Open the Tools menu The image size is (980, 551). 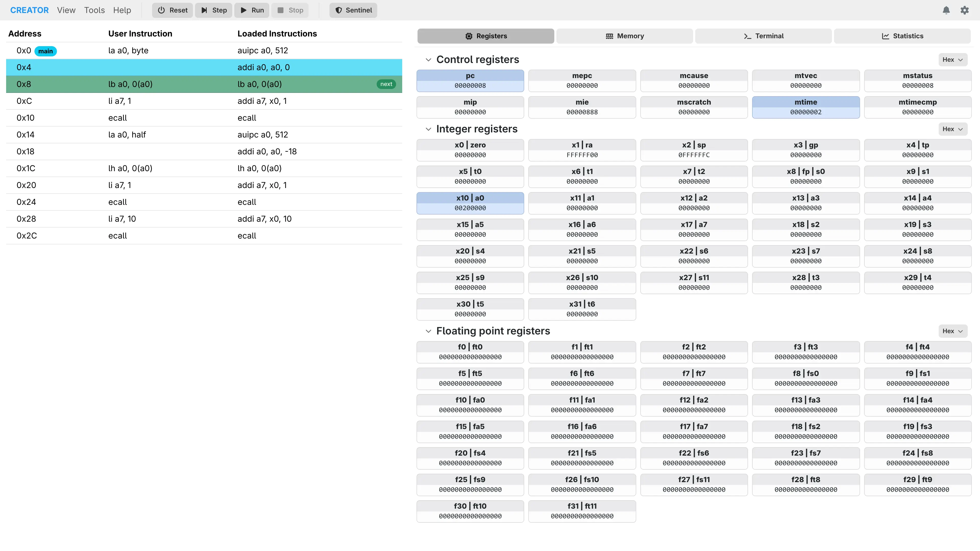coord(94,10)
